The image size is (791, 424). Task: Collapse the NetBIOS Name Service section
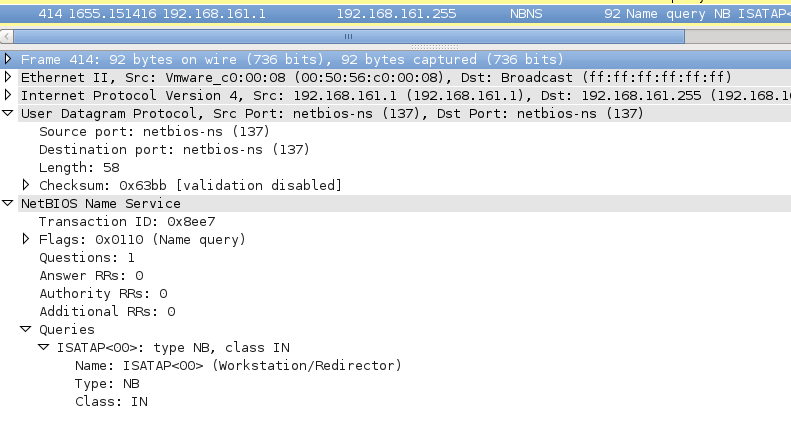pos(9,204)
